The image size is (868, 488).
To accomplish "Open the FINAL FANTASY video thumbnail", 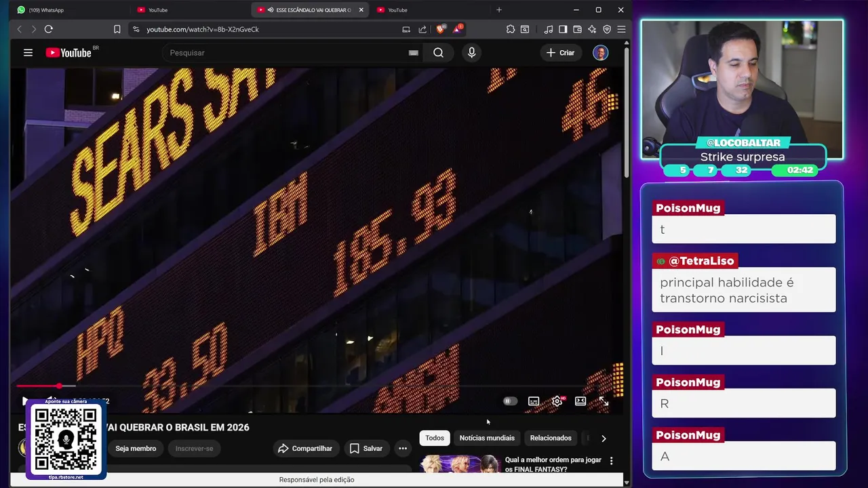I will click(460, 464).
